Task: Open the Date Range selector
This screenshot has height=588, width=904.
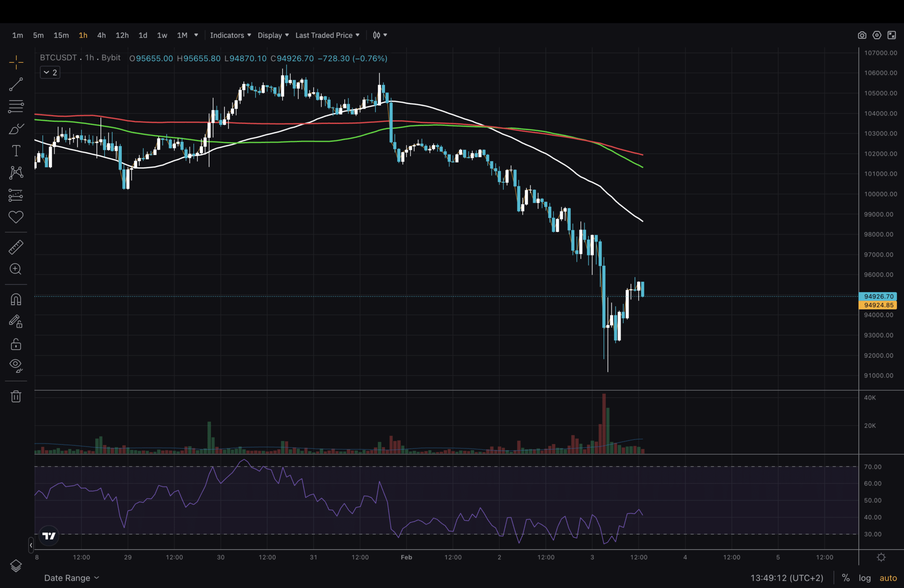Action: (72, 578)
